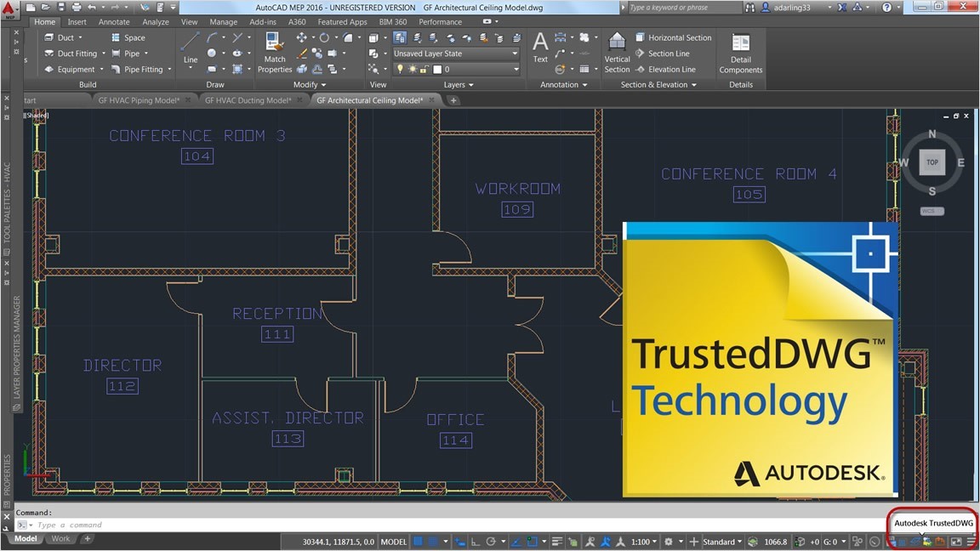980x551 pixels.
Task: Click the customization gear icon on status bar
Action: pyautogui.click(x=669, y=542)
